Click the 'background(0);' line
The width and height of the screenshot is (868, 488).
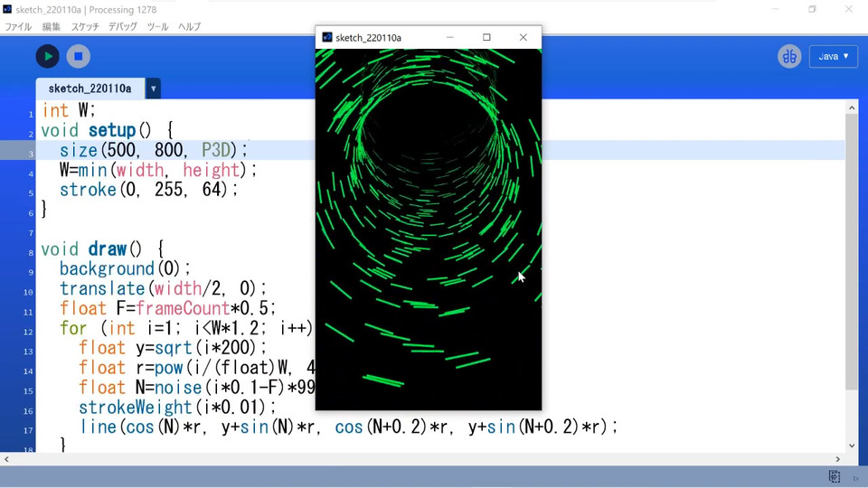[125, 269]
